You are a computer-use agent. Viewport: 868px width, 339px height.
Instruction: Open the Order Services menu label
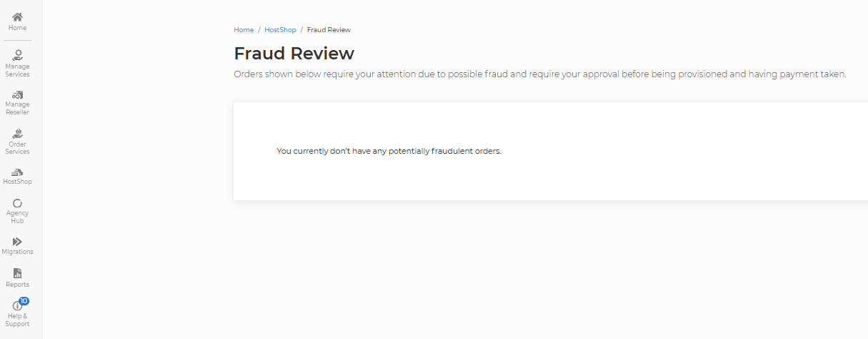coord(17,148)
